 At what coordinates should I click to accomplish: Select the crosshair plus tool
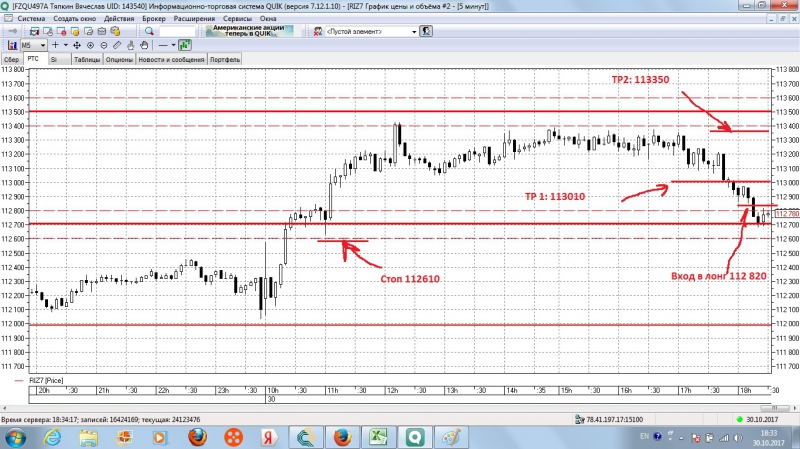[55, 45]
